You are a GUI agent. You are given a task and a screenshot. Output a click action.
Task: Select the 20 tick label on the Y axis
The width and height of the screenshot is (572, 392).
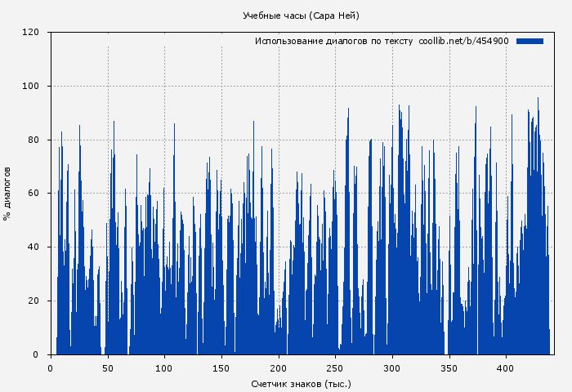[34, 301]
